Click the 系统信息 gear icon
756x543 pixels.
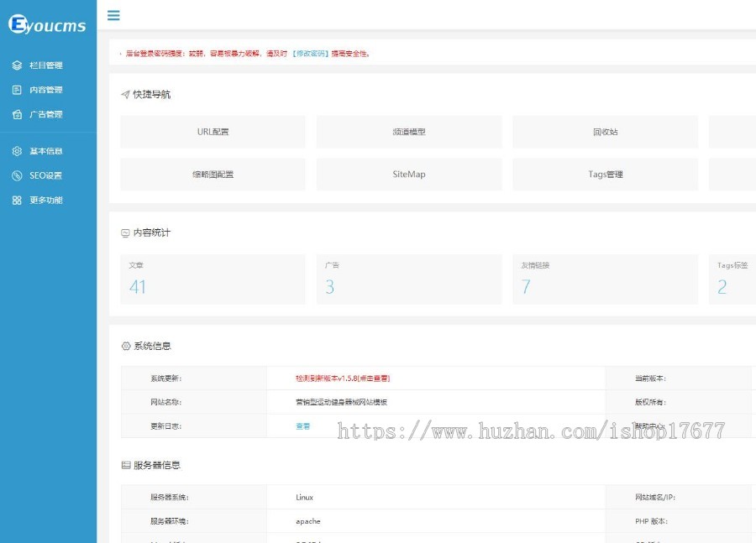tap(126, 346)
